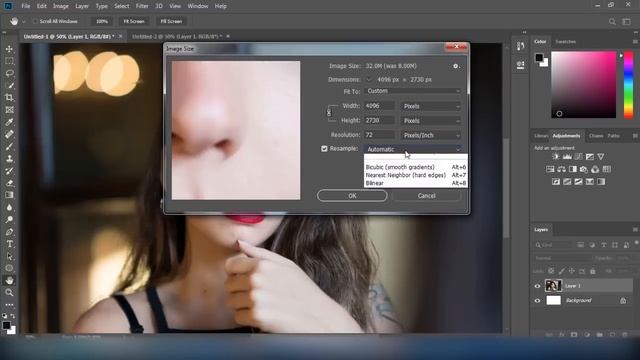Open the Filter menu
640x360 pixels.
click(x=142, y=6)
